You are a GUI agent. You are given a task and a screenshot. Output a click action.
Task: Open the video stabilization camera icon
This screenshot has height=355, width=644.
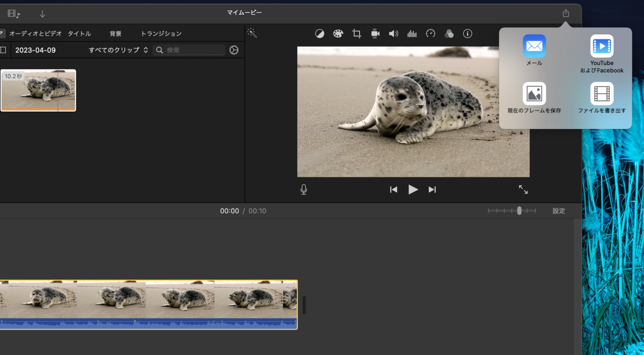coord(375,34)
